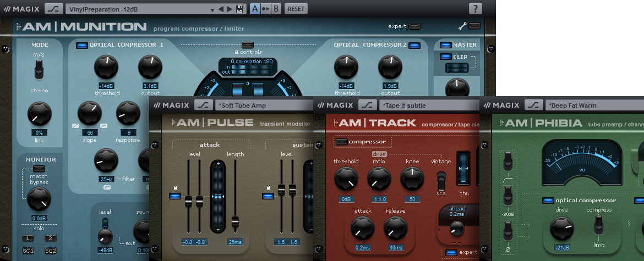
Task: Click the 25ms length value in AM|Pulse
Action: (235, 242)
